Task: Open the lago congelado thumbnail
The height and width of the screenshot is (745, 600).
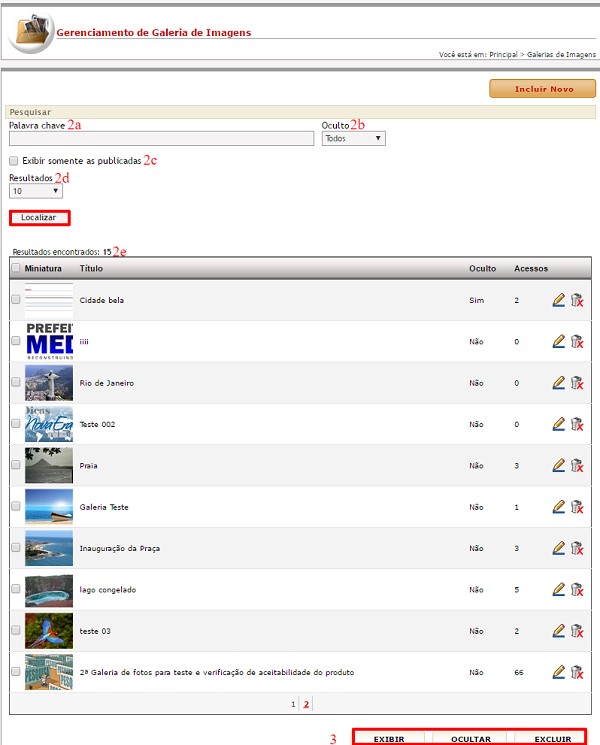Action: [x=49, y=590]
